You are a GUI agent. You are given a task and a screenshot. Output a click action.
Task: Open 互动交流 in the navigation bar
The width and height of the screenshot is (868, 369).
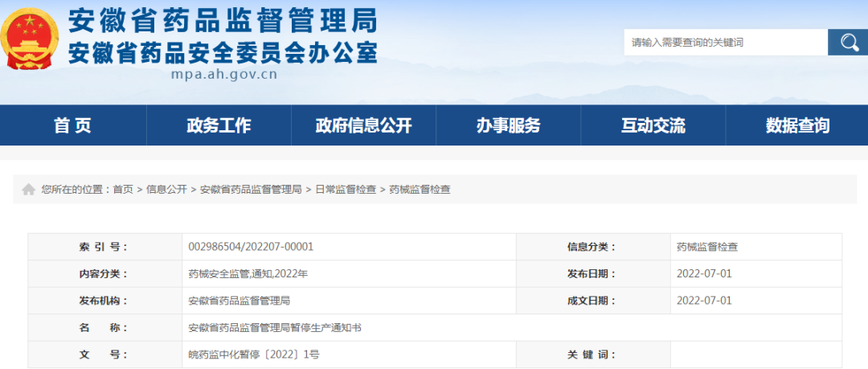[653, 125]
